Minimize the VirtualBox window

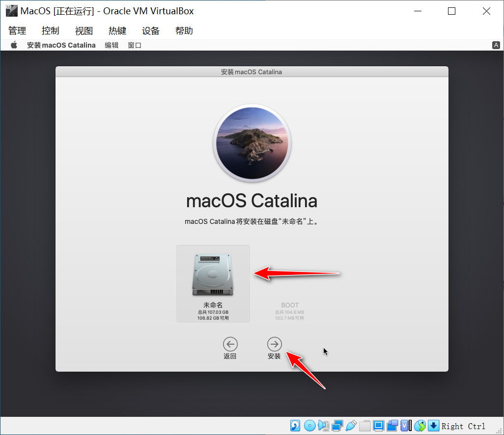(x=418, y=11)
